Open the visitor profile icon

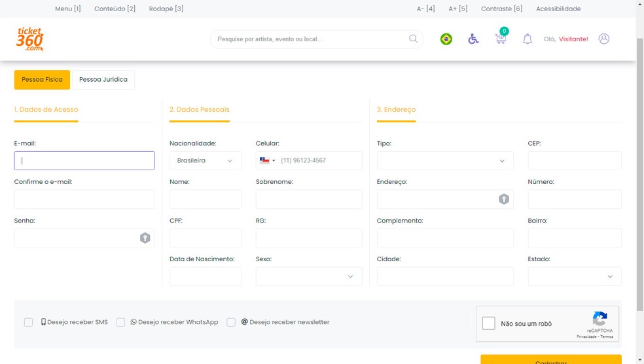point(604,39)
